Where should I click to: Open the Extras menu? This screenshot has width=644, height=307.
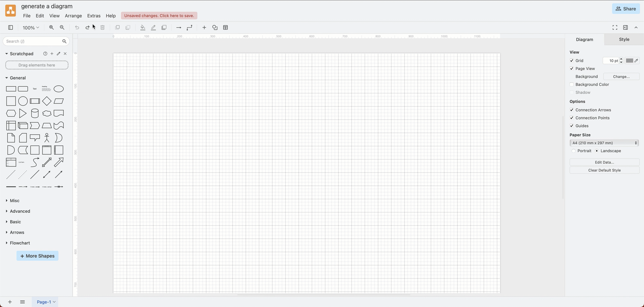94,16
